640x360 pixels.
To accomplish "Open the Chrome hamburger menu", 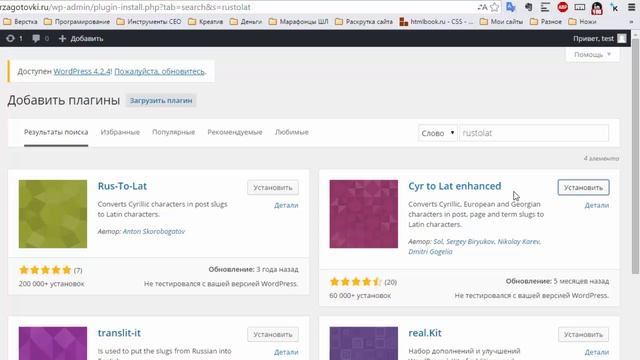I will (631, 7).
